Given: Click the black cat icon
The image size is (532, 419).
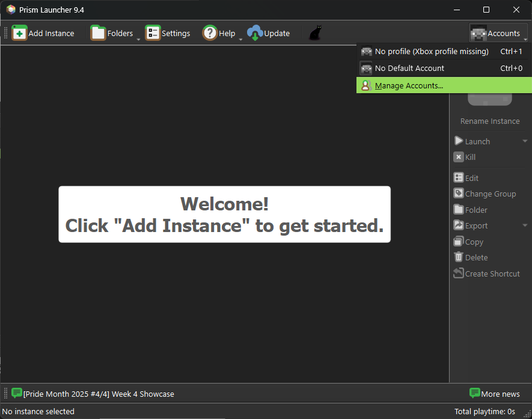Looking at the screenshot, I should 315,33.
